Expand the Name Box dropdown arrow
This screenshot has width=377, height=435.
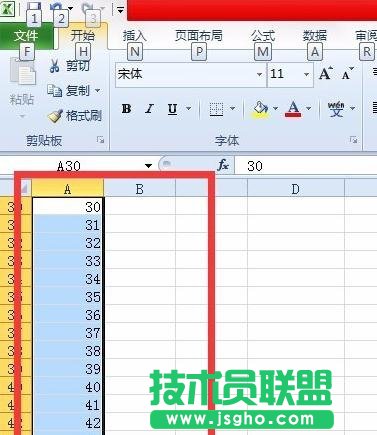click(x=148, y=166)
